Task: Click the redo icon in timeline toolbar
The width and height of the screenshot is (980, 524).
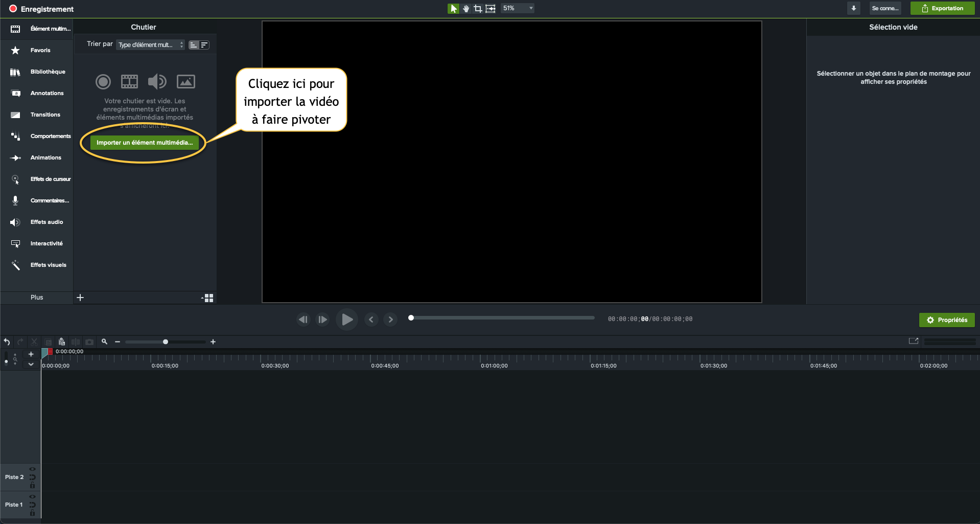Action: click(x=20, y=342)
